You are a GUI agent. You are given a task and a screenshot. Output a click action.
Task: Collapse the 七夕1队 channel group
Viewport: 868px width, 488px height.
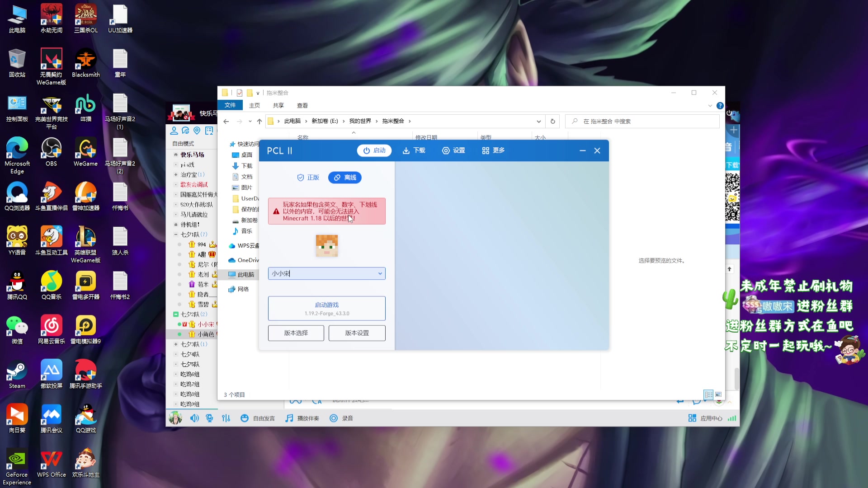[x=176, y=235]
